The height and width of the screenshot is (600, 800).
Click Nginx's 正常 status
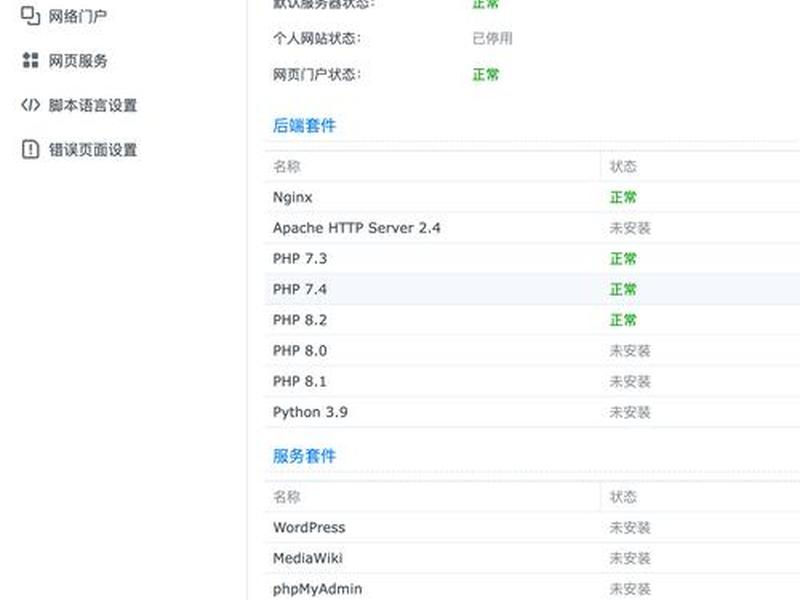[x=623, y=197]
